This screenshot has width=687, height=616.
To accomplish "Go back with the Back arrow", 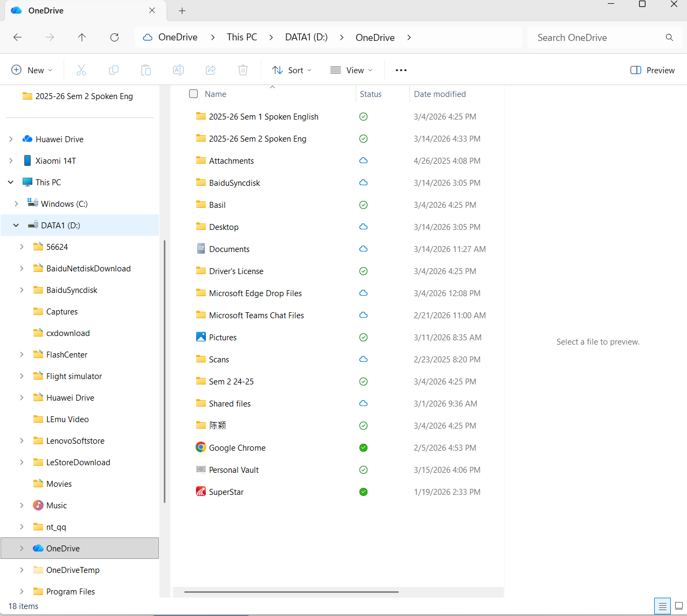I will coord(17,37).
